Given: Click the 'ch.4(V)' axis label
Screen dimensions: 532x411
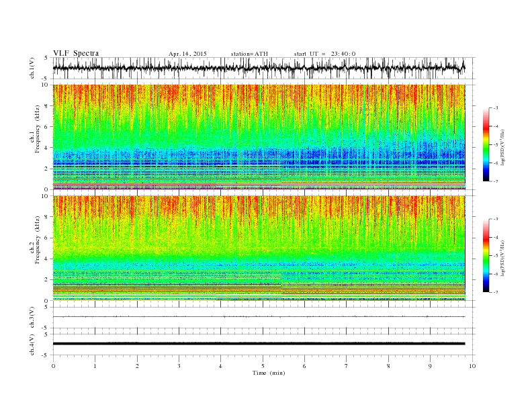Looking at the screenshot, I should (32, 345).
